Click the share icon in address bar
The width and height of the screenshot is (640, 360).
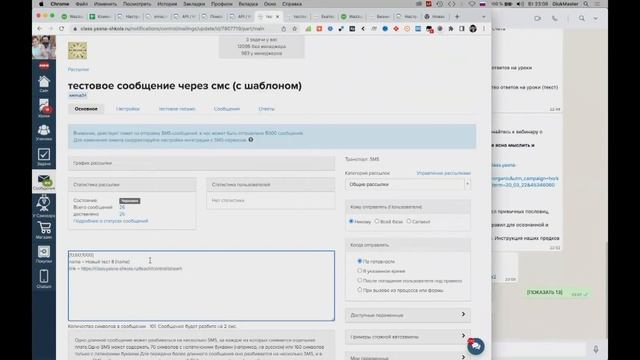click(x=284, y=29)
